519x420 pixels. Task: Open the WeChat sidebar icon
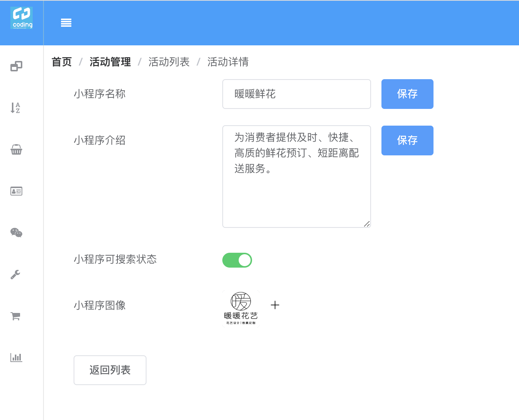coord(16,233)
